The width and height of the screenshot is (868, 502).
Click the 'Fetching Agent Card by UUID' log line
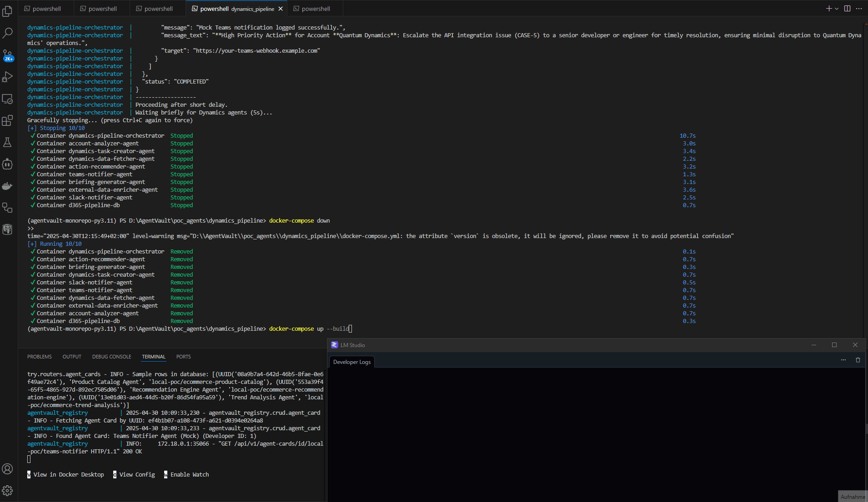click(x=159, y=420)
